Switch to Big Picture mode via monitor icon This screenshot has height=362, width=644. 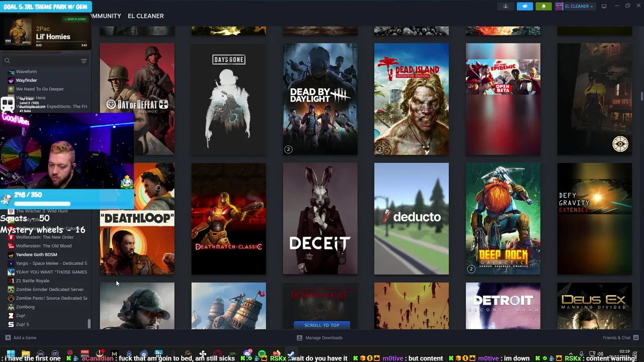(604, 6)
